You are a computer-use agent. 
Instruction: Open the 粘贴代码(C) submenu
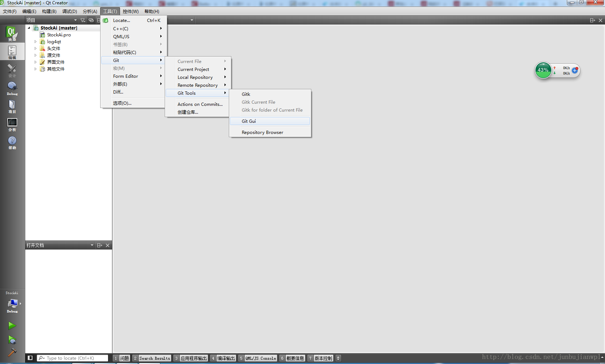tap(134, 52)
